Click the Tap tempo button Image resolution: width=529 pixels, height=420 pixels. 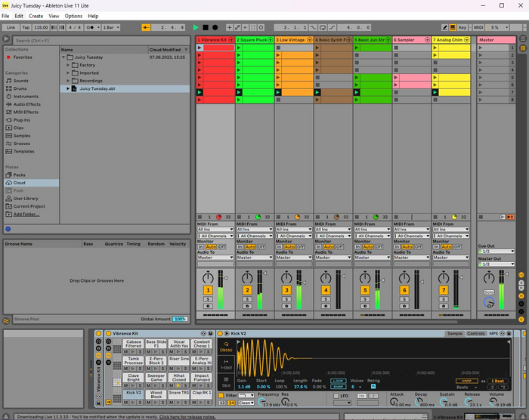[x=26, y=27]
